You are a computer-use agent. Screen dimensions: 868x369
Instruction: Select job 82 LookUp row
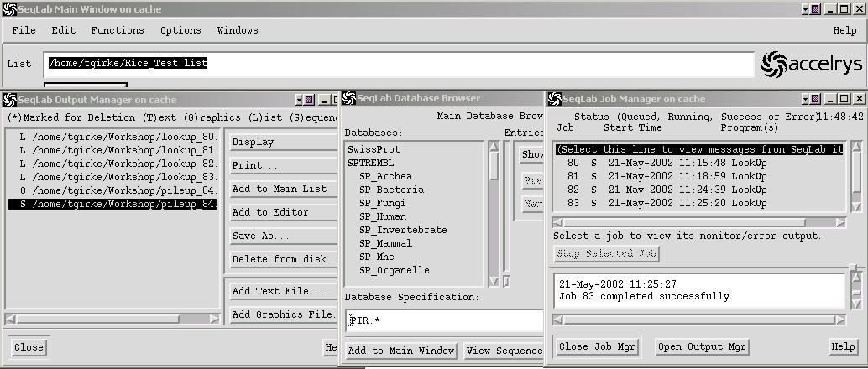point(700,190)
